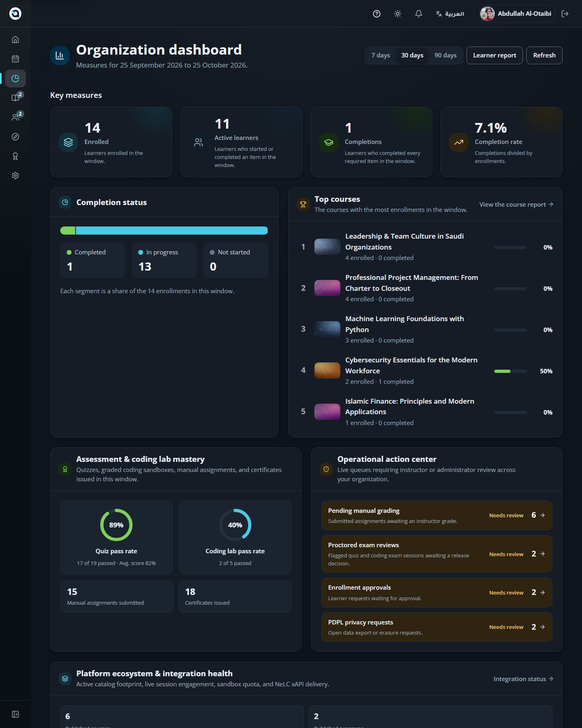Click the help question mark icon
The height and width of the screenshot is (728, 582).
coord(377,14)
